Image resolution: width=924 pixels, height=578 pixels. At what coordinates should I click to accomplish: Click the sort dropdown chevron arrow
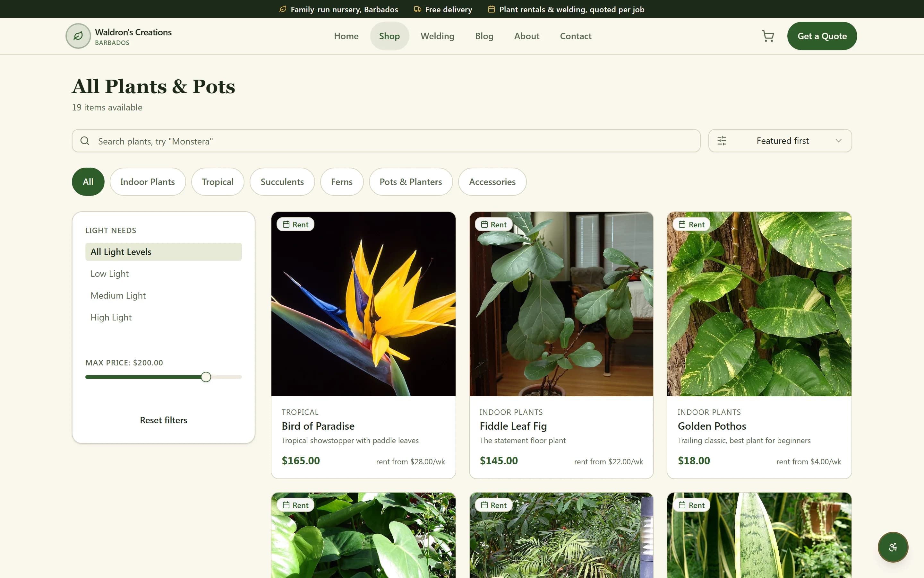coord(838,141)
